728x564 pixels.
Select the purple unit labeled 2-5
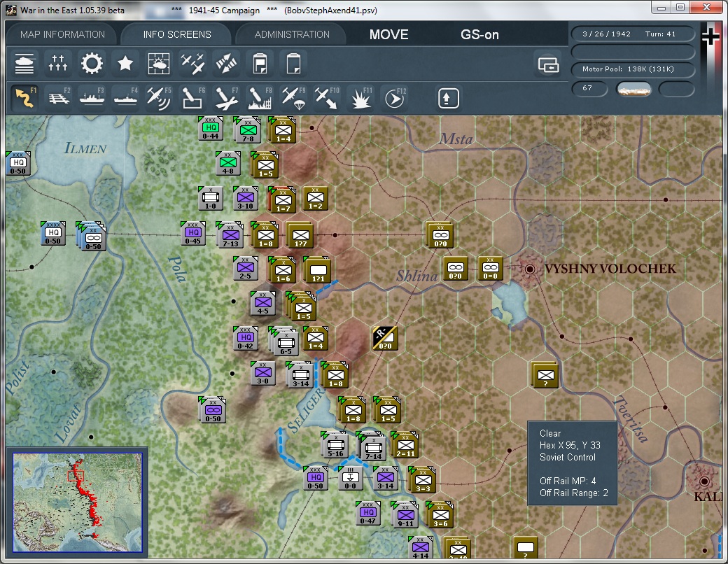(245, 269)
